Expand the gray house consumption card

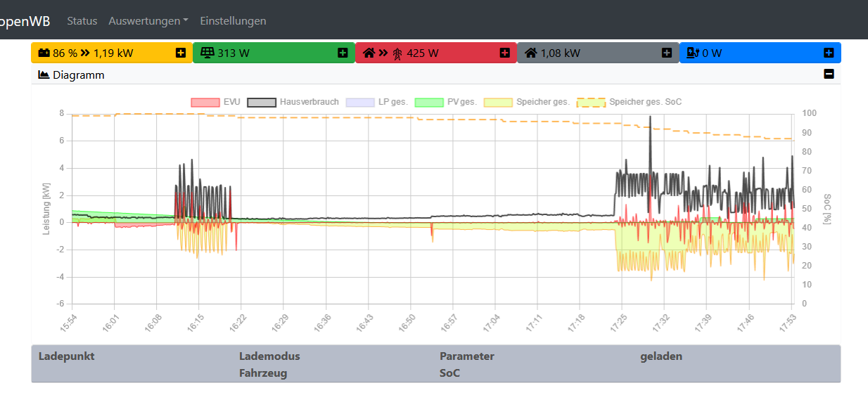667,53
